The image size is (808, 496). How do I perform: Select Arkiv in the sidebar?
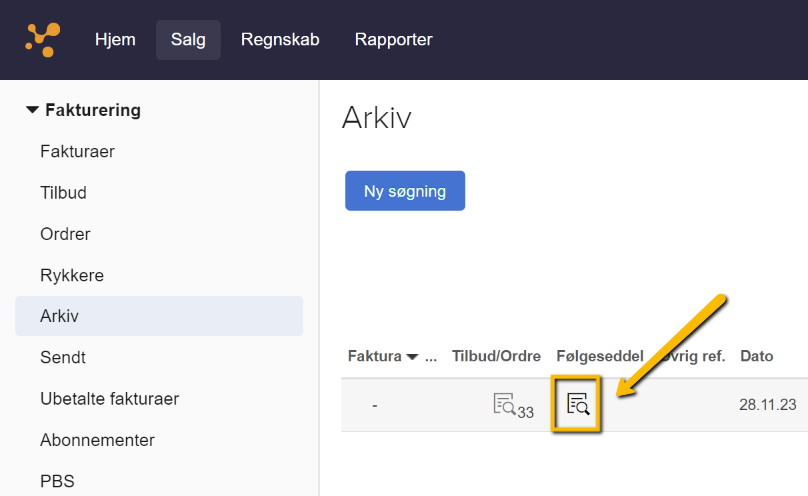pyautogui.click(x=59, y=316)
